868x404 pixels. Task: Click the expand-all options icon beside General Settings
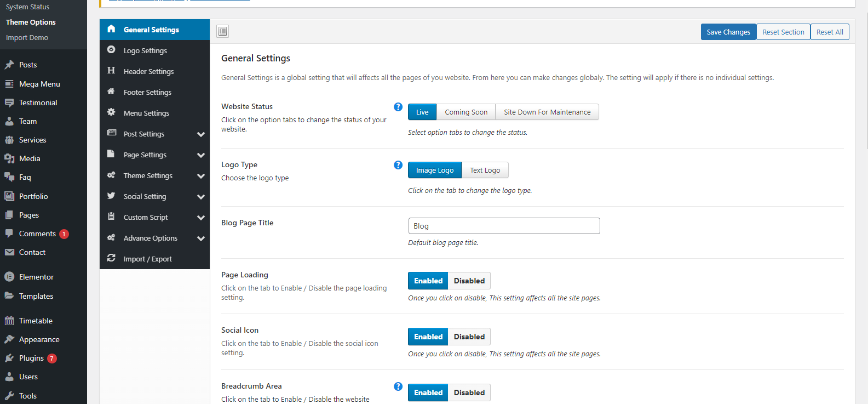click(222, 31)
